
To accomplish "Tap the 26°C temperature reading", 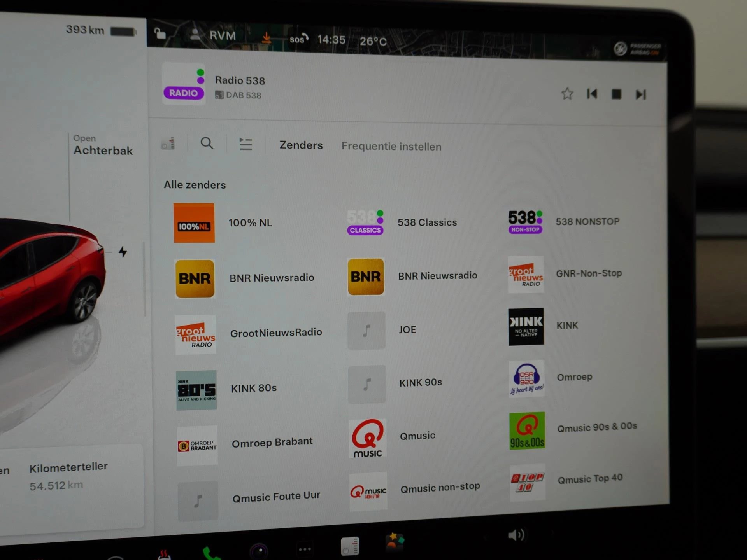I will (373, 41).
